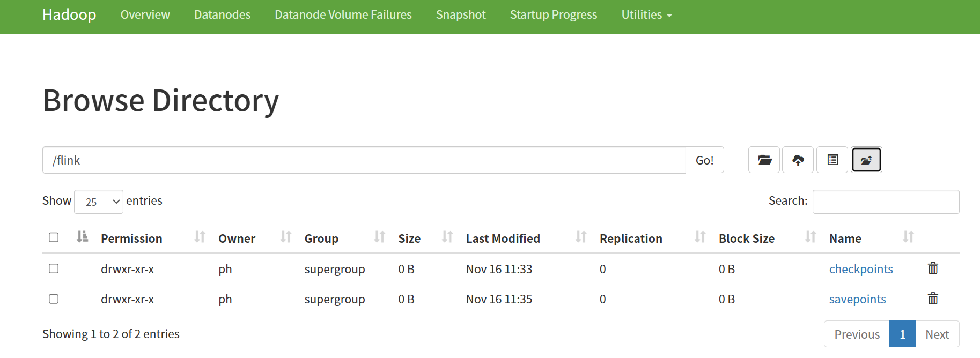Switch to Startup Progress tab

tap(553, 15)
